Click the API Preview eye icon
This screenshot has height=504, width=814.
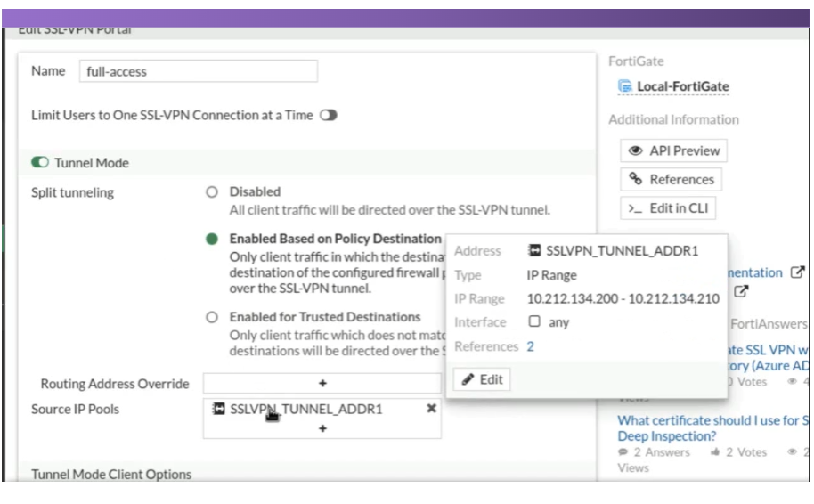(x=635, y=150)
